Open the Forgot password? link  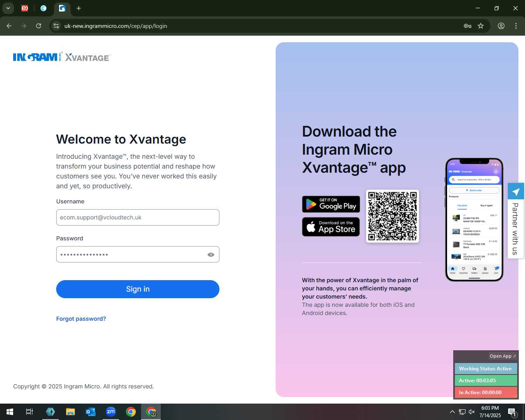tap(81, 319)
